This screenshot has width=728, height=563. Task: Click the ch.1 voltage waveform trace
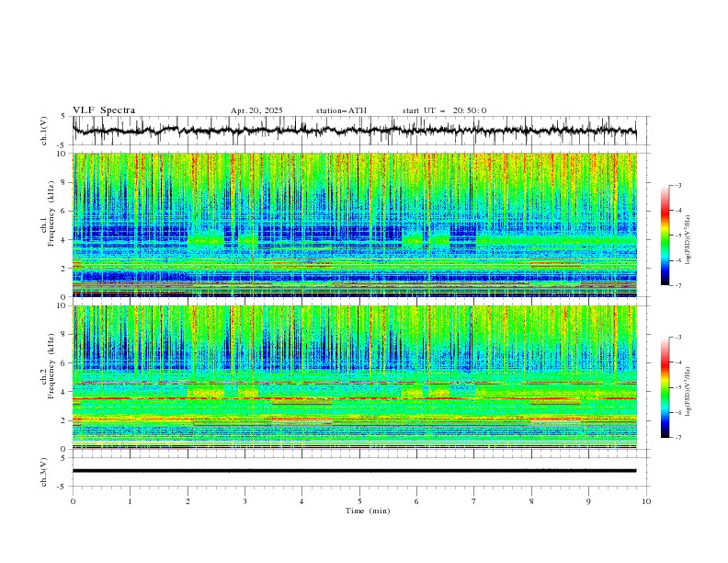(x=354, y=131)
